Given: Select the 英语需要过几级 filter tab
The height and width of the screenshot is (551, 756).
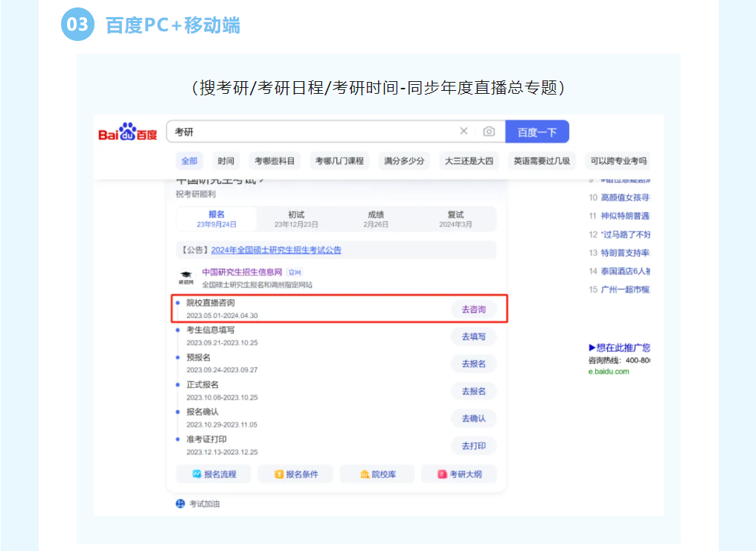Looking at the screenshot, I should pyautogui.click(x=542, y=161).
